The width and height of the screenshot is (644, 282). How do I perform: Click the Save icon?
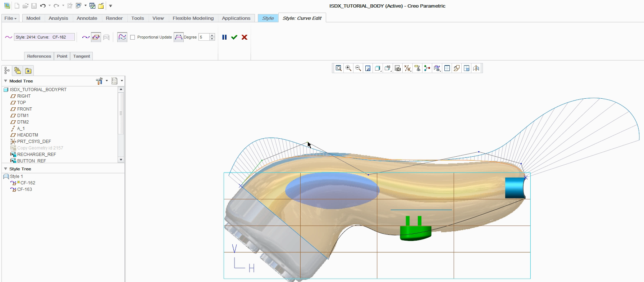[34, 6]
